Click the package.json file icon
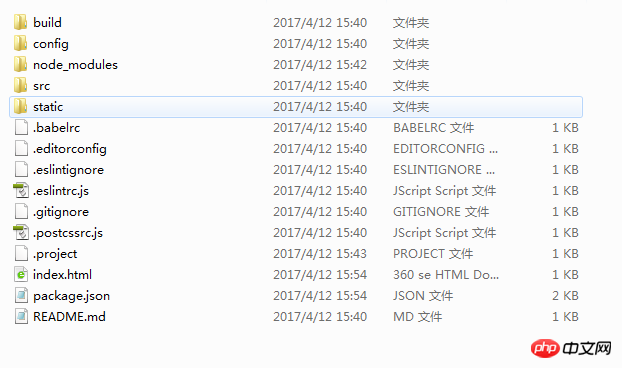Viewport: 622px width, 368px height. 21,295
